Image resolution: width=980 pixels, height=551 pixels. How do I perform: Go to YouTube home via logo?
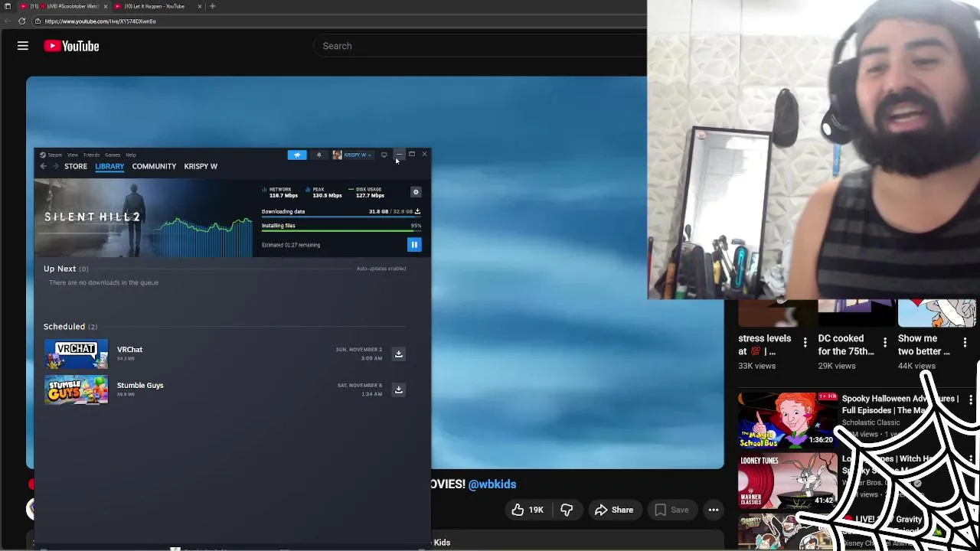[71, 46]
